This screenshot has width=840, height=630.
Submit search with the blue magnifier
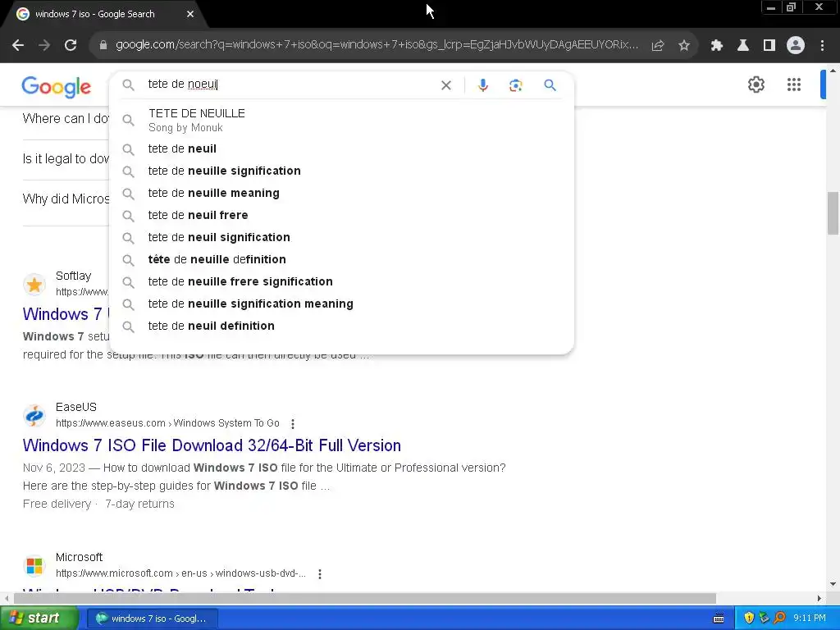[x=550, y=85]
